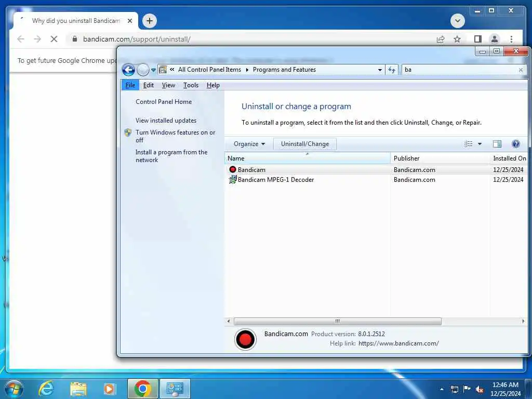Image resolution: width=532 pixels, height=399 pixels.
Task: Open Turn Windows features on or off
Action: pos(175,136)
